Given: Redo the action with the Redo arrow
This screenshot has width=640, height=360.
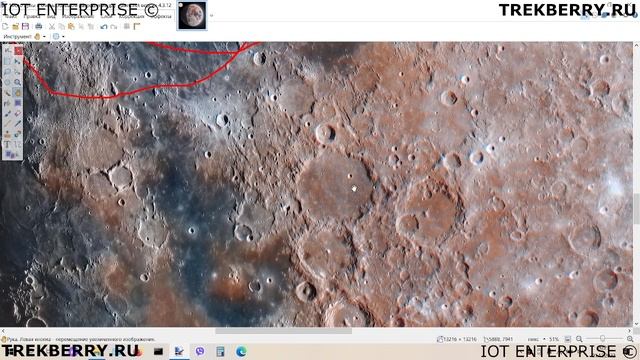Looking at the screenshot, I should click(113, 27).
